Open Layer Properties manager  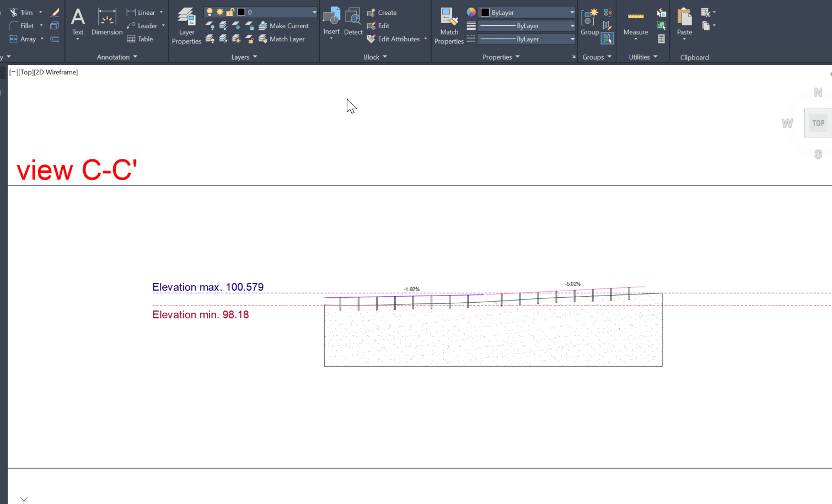pyautogui.click(x=186, y=26)
